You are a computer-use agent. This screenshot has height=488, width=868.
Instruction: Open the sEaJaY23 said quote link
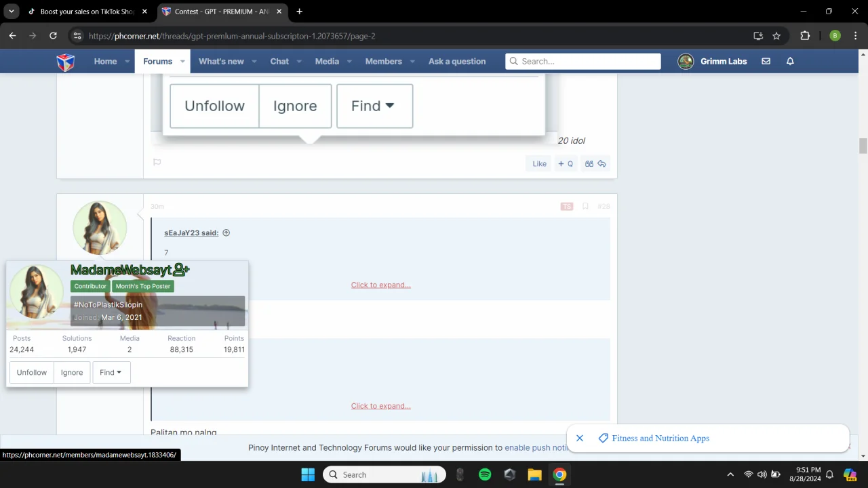pos(191,232)
